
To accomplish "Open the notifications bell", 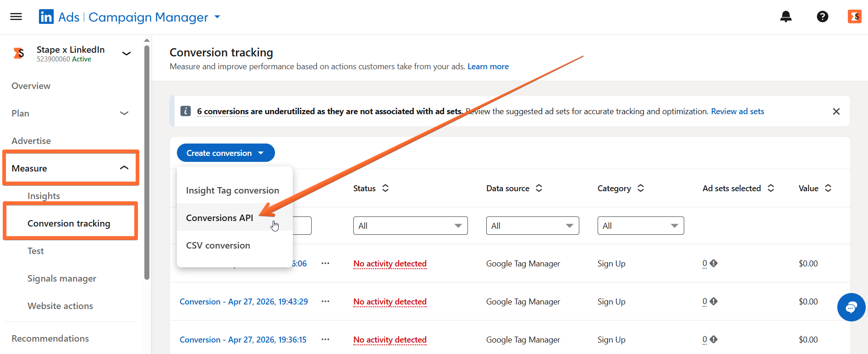I will pos(786,17).
